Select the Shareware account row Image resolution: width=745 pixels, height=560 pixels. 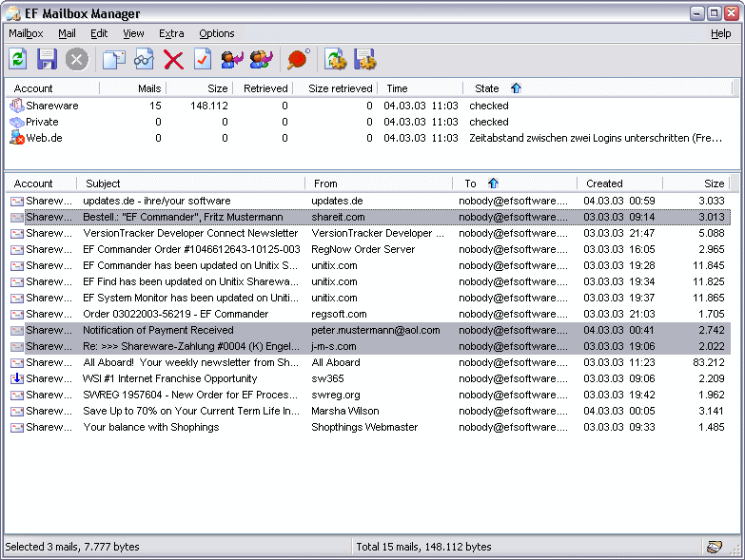tap(371, 106)
